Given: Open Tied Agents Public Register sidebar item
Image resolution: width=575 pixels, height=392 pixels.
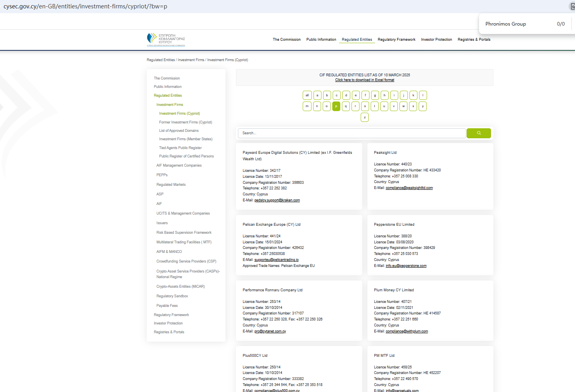Looking at the screenshot, I should click(x=180, y=148).
